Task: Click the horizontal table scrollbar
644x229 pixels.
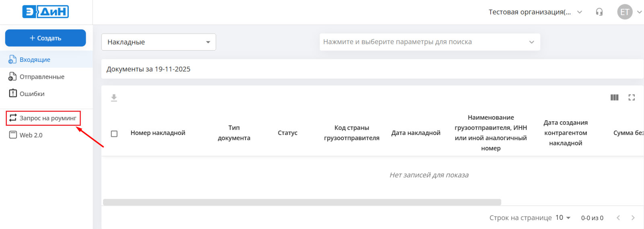Action: click(302, 202)
